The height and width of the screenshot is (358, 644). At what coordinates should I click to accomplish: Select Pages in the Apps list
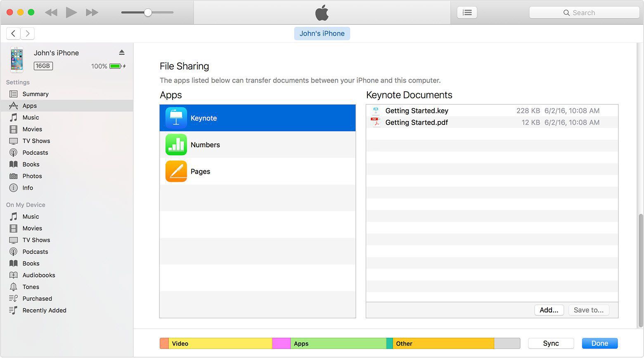point(258,172)
